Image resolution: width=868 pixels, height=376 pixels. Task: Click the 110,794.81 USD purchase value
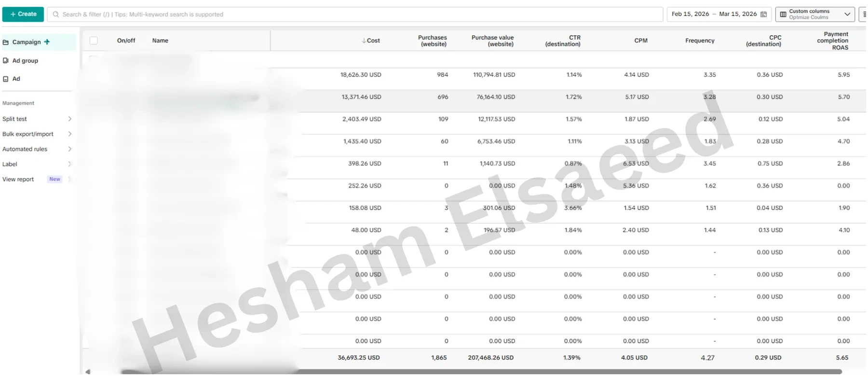point(494,75)
